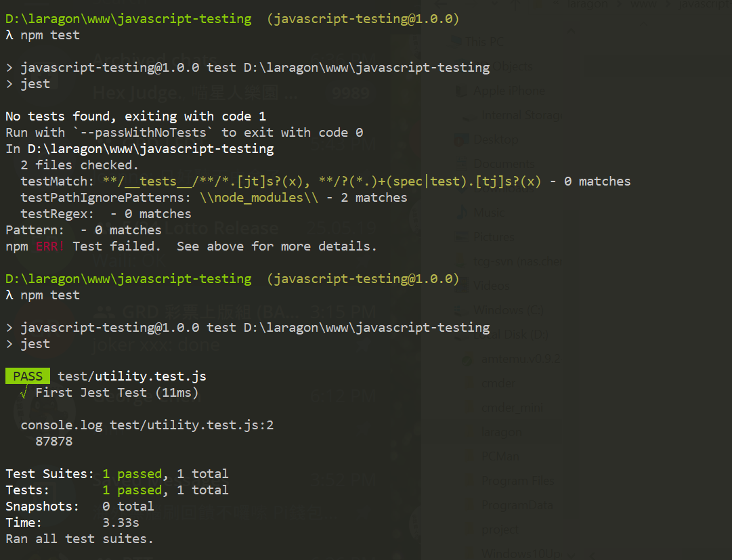Click the Documents folder icon
The height and width of the screenshot is (560, 732).
(x=462, y=164)
